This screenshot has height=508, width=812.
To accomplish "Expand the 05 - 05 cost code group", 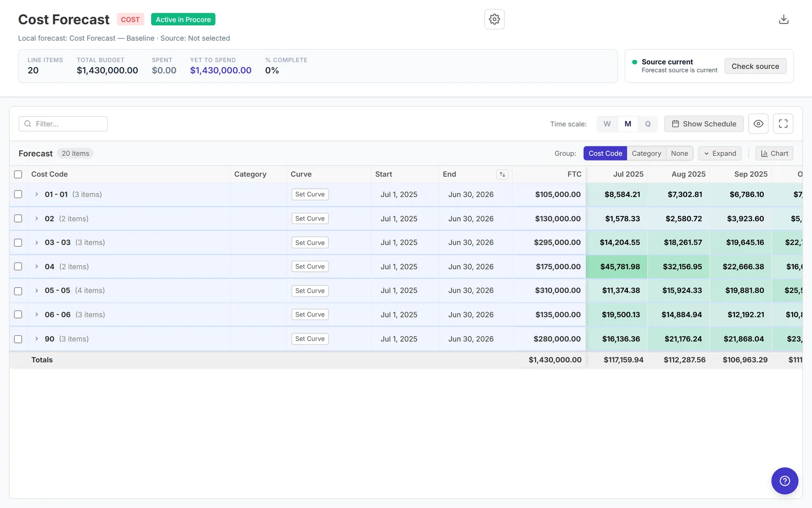I will [x=37, y=291].
